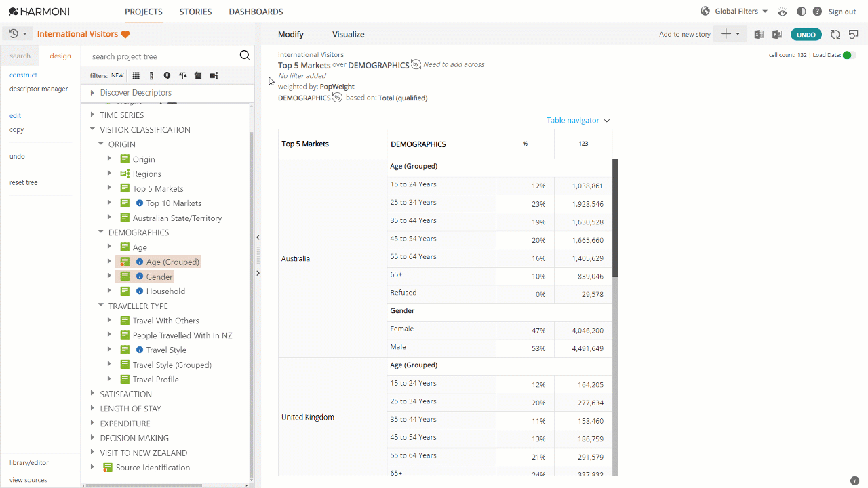Collapse the left panel with the arrow handle

[258, 237]
